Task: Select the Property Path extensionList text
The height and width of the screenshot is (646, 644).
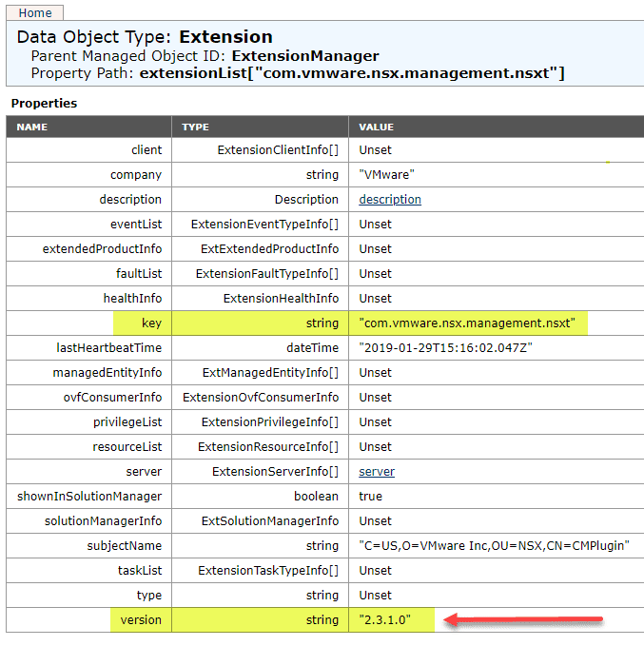Action: [298, 73]
